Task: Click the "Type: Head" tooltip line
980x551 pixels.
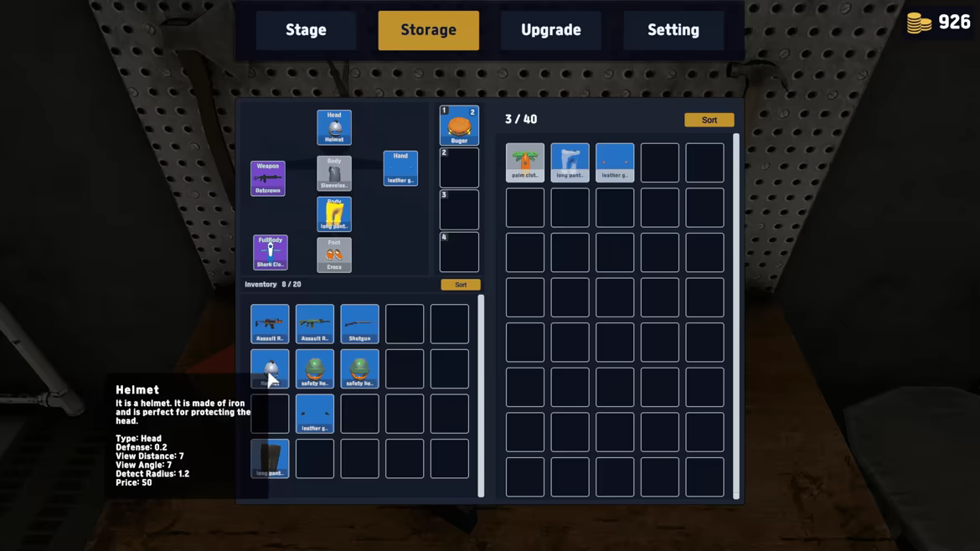Action: (139, 439)
